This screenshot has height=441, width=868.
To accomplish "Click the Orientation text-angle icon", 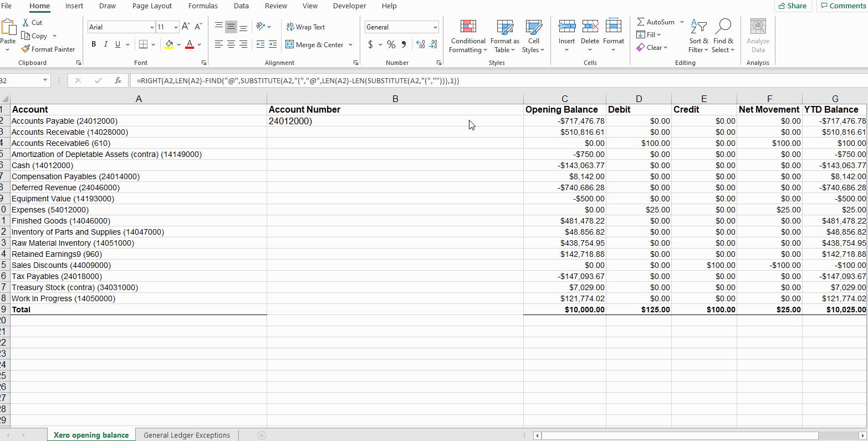I will click(261, 27).
